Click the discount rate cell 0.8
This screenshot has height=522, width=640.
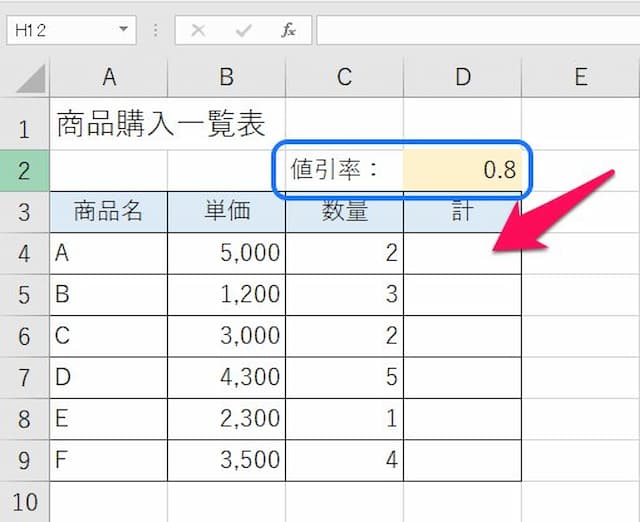point(462,171)
